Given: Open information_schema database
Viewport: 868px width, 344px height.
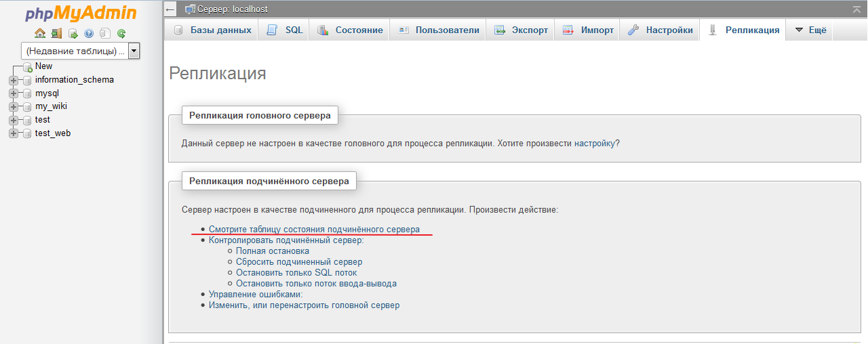Looking at the screenshot, I should click(x=75, y=80).
